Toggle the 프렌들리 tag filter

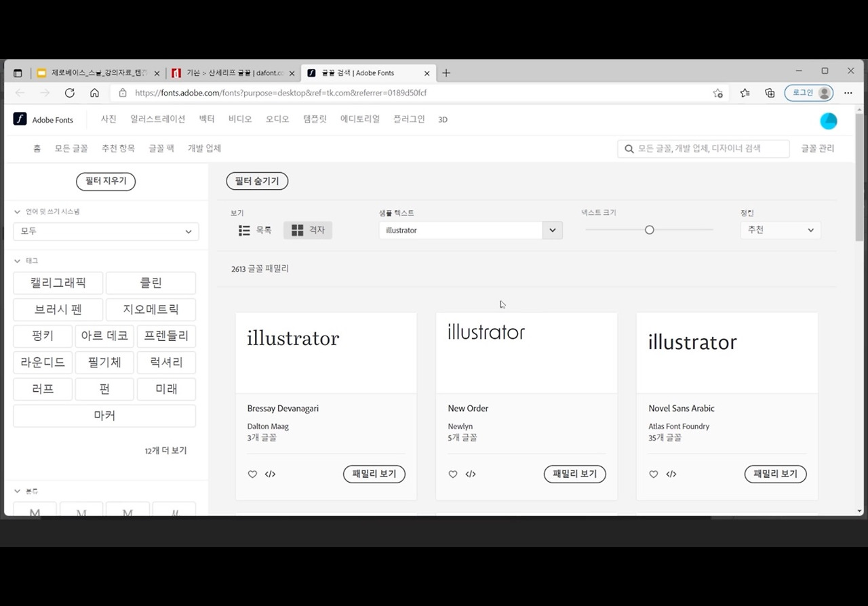tap(166, 336)
